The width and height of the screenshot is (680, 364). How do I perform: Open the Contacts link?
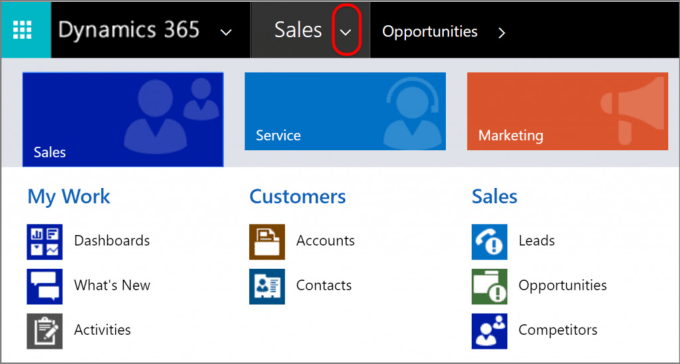(324, 285)
